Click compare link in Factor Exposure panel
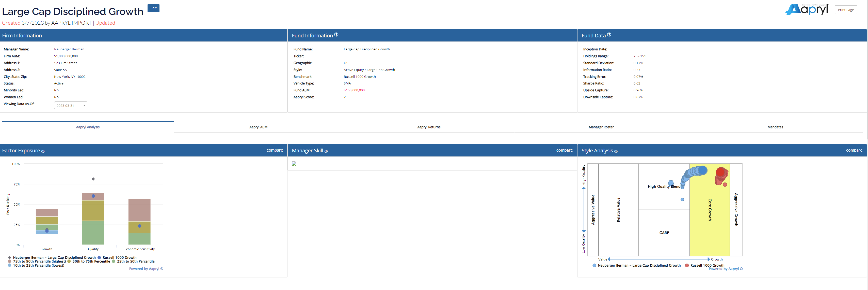This screenshot has width=868, height=290. coord(275,150)
